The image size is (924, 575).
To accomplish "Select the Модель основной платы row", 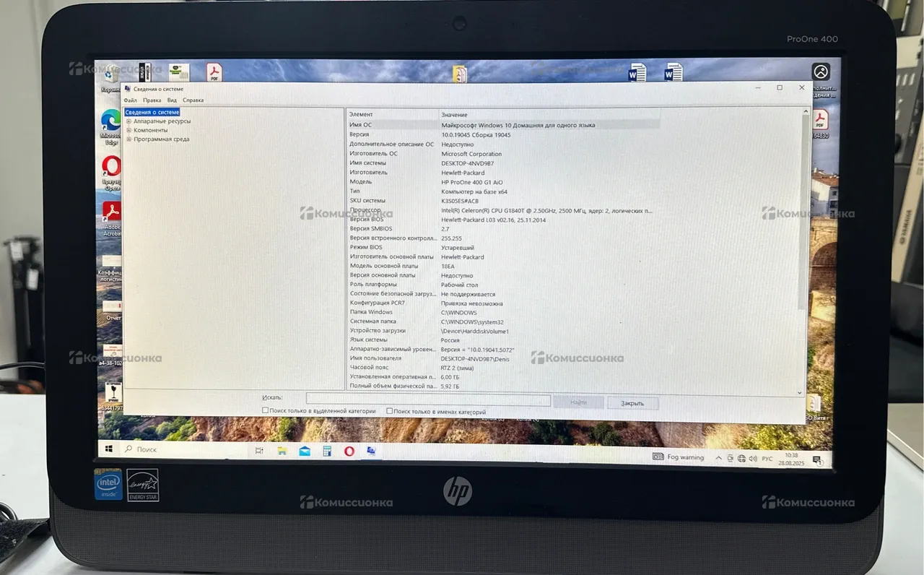I will (x=503, y=266).
